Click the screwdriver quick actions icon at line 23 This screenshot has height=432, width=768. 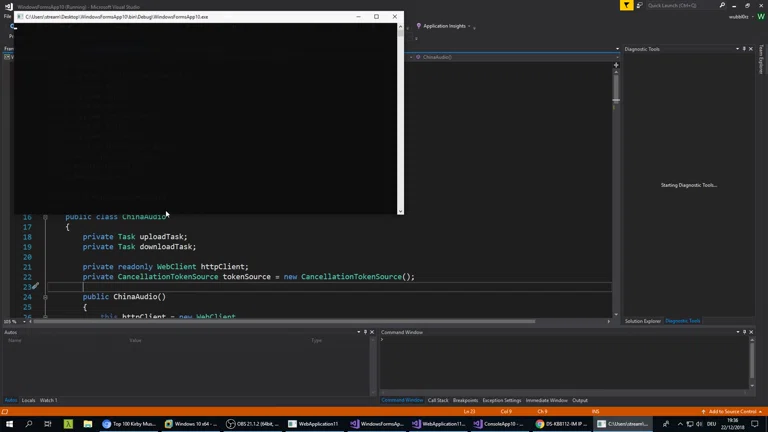[x=35, y=287]
